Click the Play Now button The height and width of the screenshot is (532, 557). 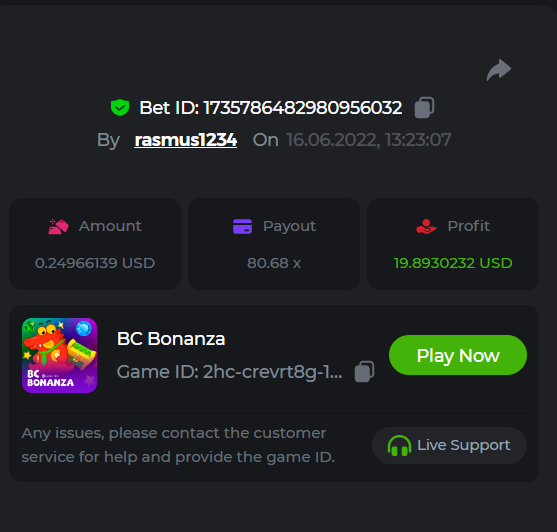458,355
